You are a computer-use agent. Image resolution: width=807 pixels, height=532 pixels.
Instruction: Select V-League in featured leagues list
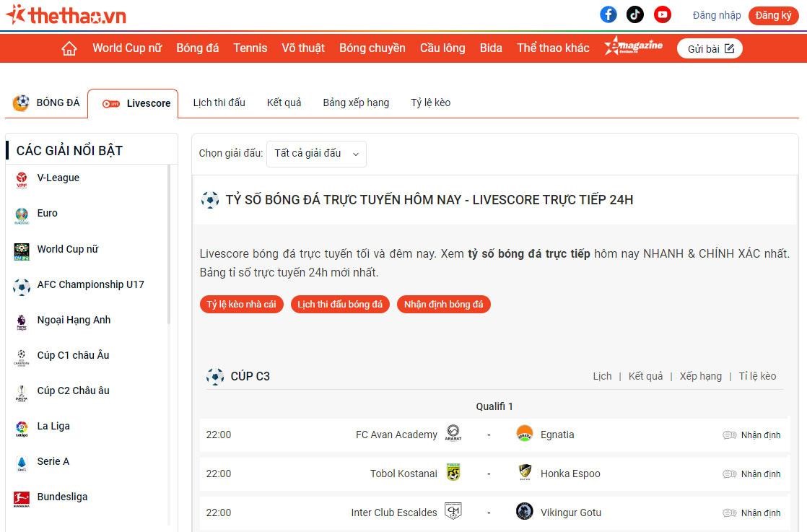coord(58,178)
